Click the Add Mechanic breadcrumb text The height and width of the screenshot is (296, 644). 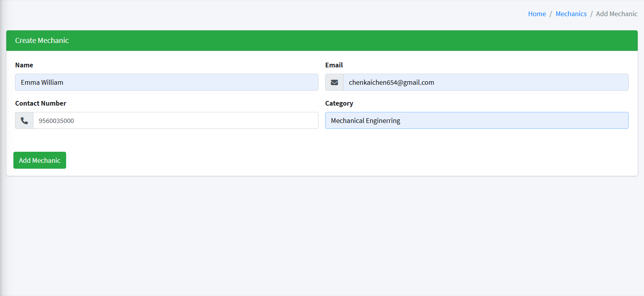pos(616,14)
